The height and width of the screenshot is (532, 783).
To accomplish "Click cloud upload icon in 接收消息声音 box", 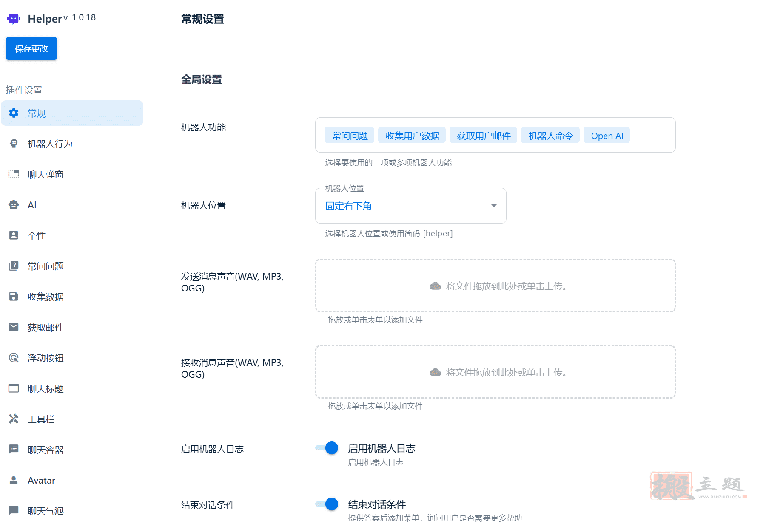I will (x=435, y=372).
